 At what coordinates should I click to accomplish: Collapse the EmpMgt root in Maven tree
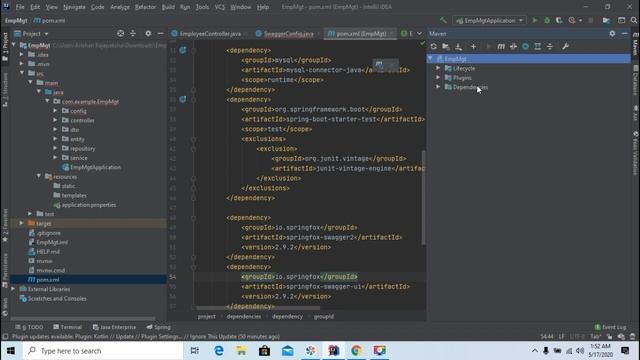click(x=430, y=59)
